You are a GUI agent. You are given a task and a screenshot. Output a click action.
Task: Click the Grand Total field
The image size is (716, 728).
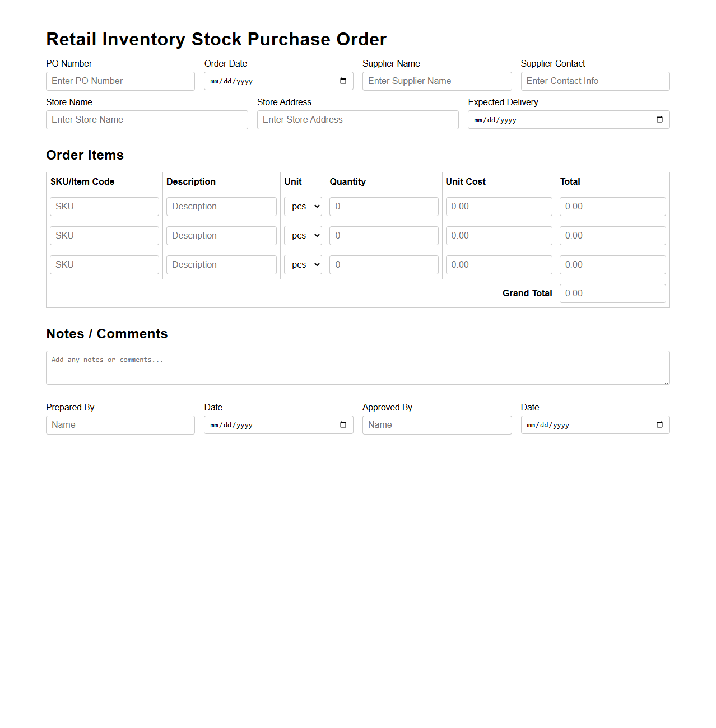(x=612, y=293)
